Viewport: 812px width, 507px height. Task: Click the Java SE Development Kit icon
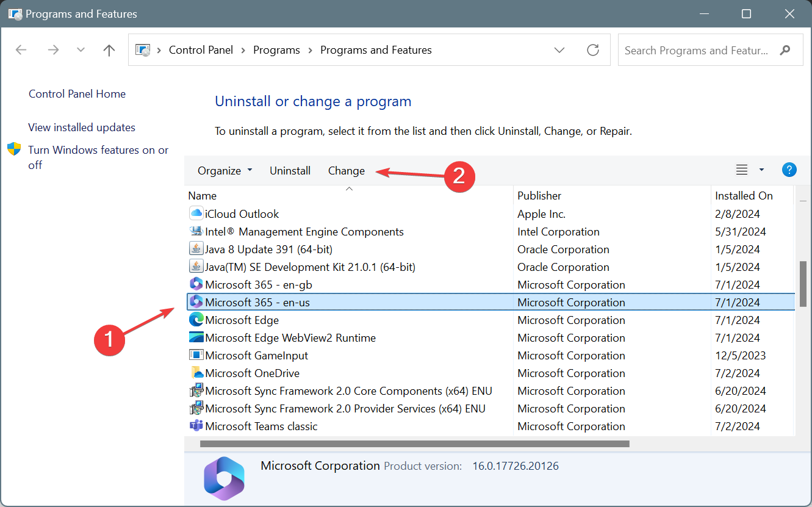click(196, 267)
